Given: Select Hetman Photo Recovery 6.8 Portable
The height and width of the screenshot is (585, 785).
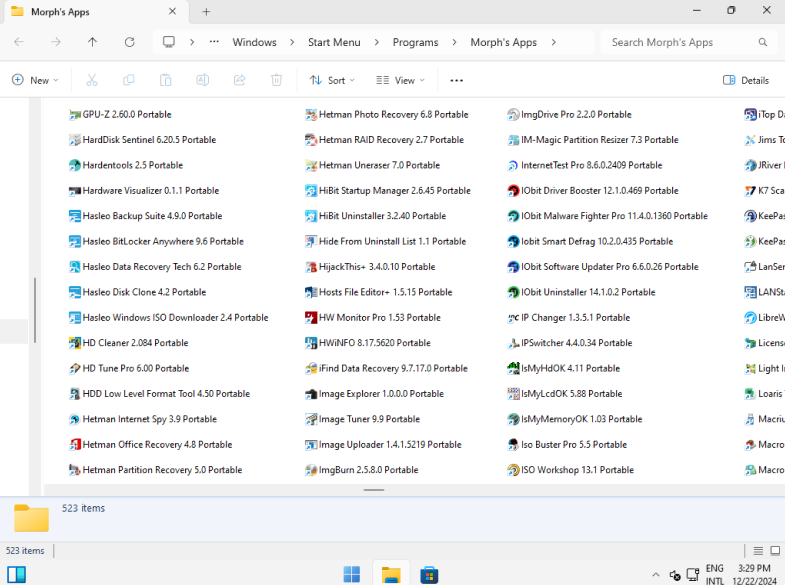Looking at the screenshot, I should [386, 115].
